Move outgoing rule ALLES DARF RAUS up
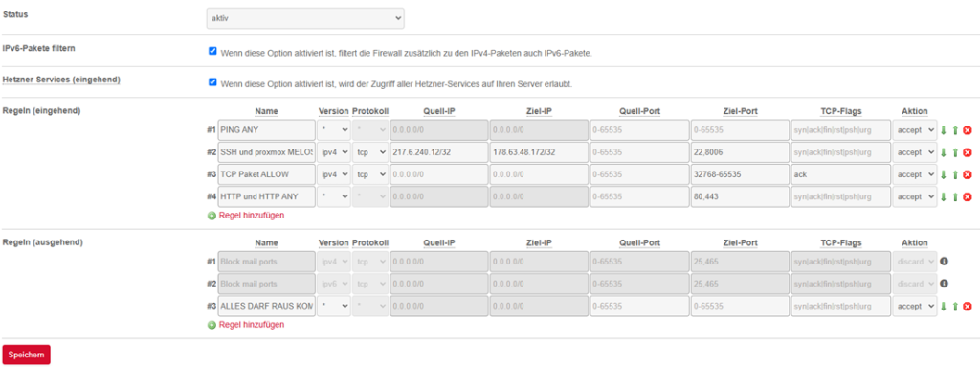 [x=955, y=307]
